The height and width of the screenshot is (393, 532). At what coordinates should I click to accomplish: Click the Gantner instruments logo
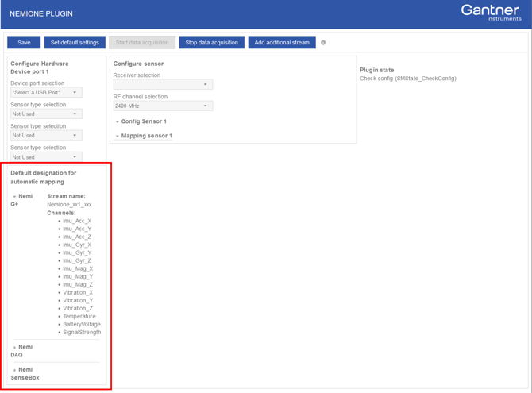click(491, 13)
